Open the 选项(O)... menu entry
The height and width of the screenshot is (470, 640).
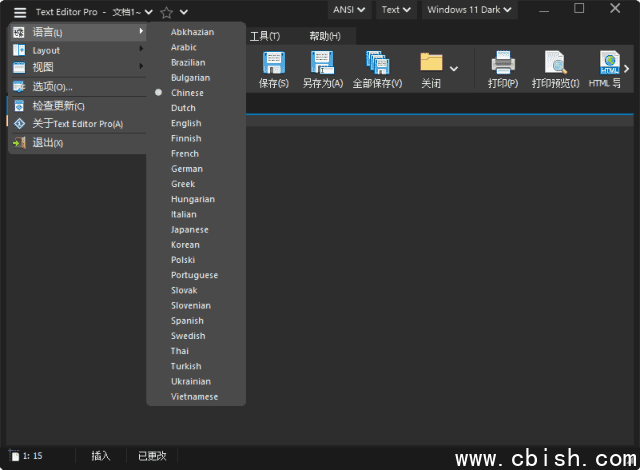tap(53, 87)
